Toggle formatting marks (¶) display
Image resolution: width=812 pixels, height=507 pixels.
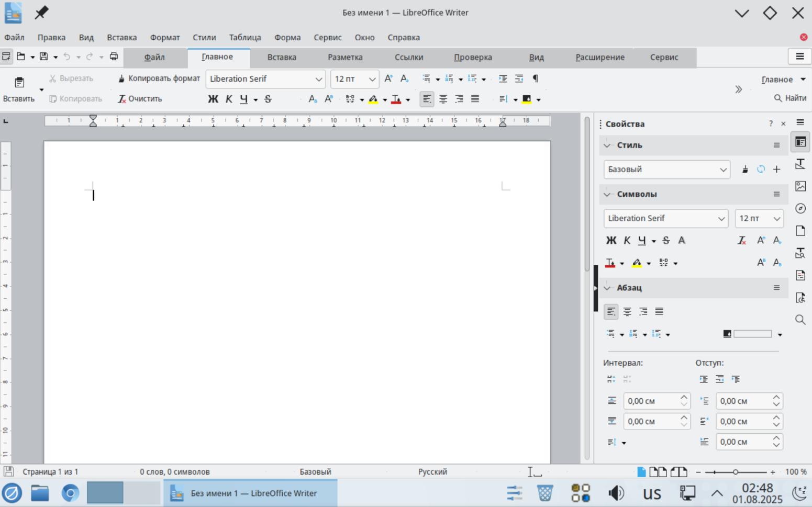(x=535, y=78)
